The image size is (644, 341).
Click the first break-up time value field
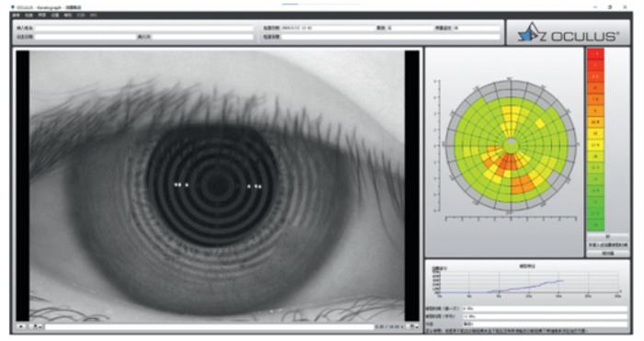pos(545,308)
